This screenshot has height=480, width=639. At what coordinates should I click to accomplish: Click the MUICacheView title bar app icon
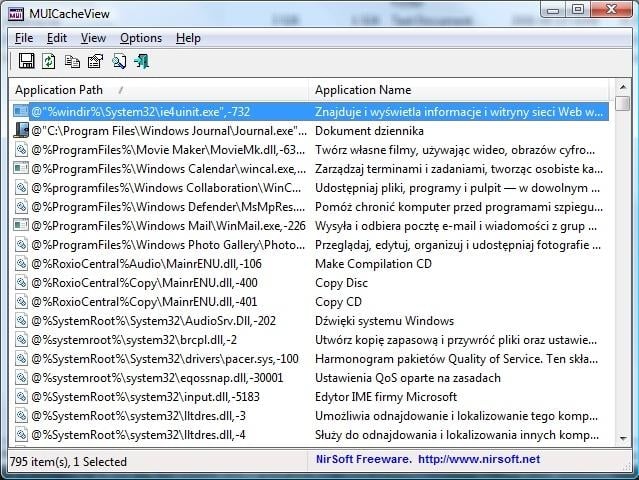click(16, 13)
